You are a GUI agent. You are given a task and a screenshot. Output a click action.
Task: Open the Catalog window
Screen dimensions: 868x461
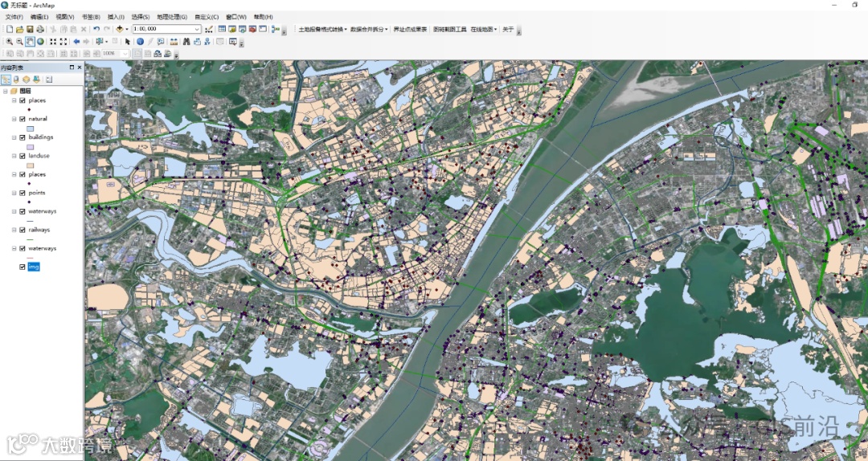pyautogui.click(x=232, y=29)
